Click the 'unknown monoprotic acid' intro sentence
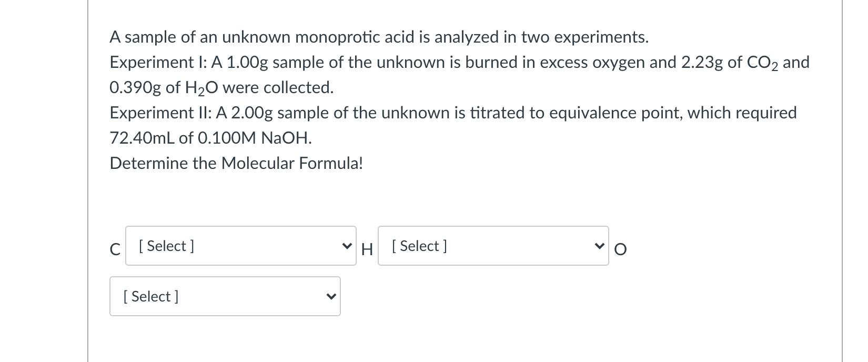Screen dimensions: 868x362 [x=379, y=37]
